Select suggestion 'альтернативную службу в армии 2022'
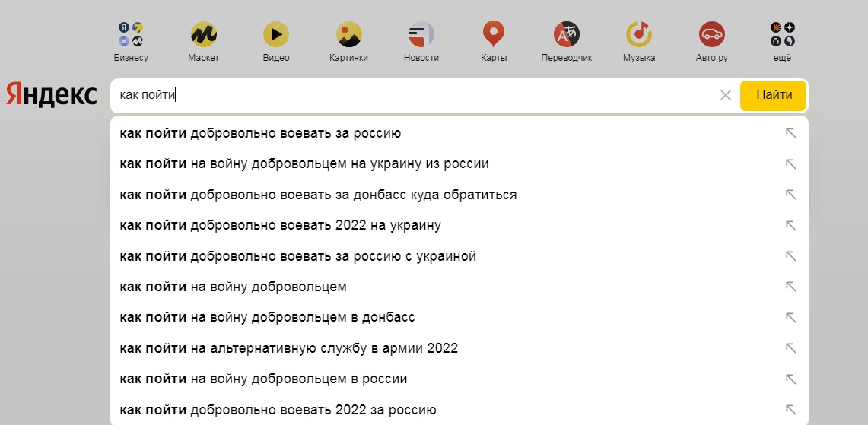The image size is (868, 425). [459, 348]
